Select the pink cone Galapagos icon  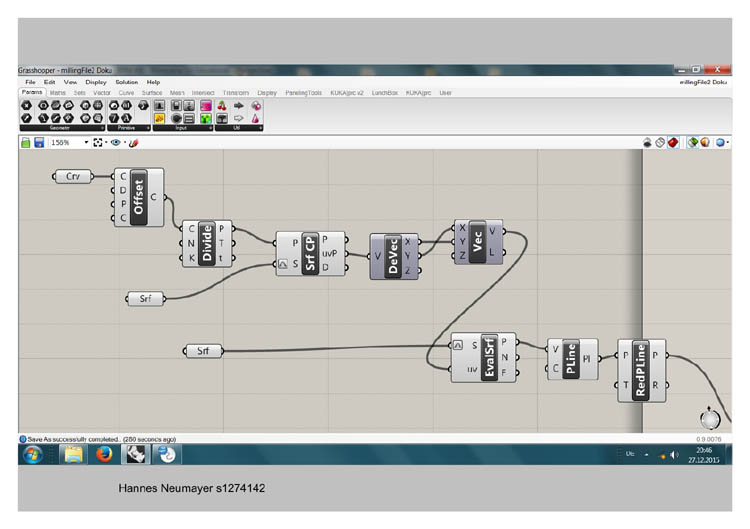pos(255,118)
